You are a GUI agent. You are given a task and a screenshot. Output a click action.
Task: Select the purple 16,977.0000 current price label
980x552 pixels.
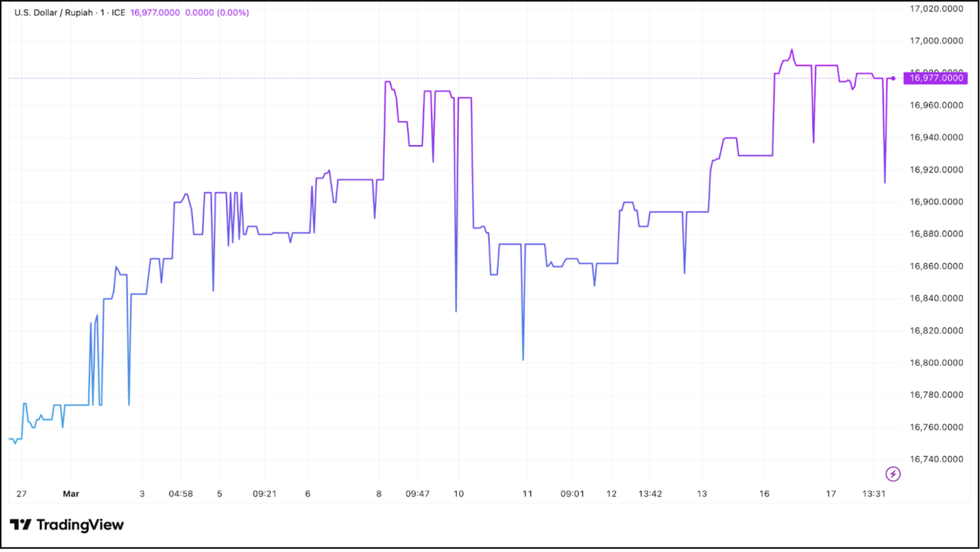click(x=935, y=78)
